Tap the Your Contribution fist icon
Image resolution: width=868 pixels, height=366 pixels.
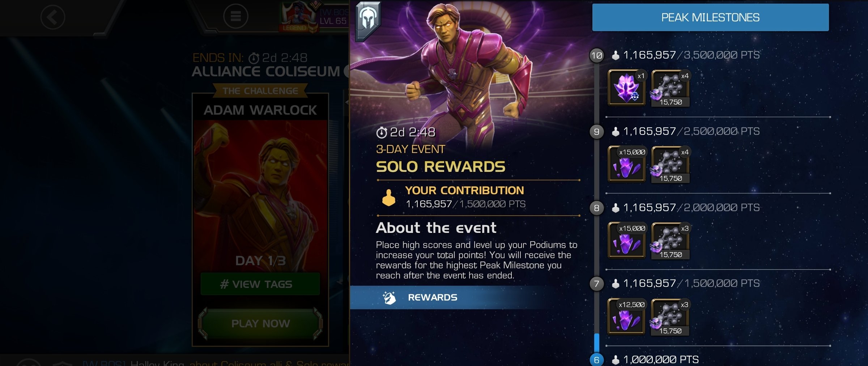pyautogui.click(x=389, y=198)
